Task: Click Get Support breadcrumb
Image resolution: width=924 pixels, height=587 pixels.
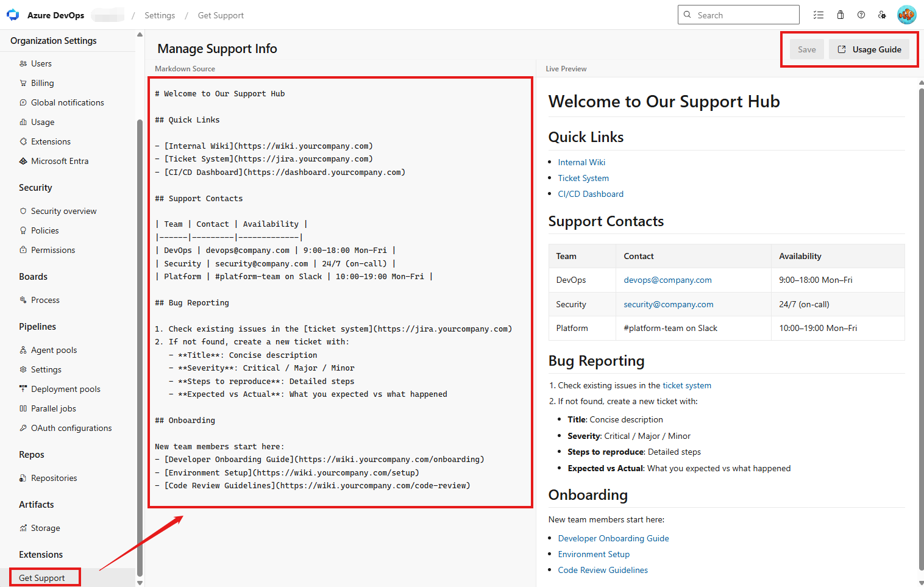Action: (221, 15)
